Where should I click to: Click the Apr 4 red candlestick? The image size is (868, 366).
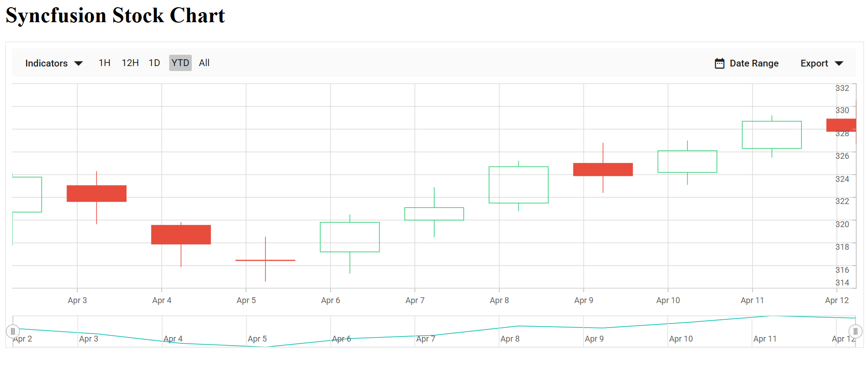(181, 235)
